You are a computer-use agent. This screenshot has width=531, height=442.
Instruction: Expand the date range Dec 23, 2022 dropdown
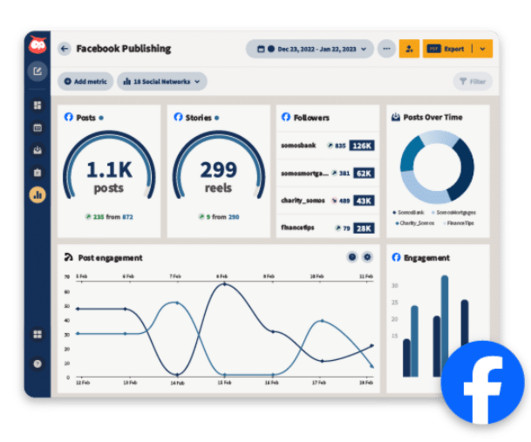pyautogui.click(x=310, y=49)
